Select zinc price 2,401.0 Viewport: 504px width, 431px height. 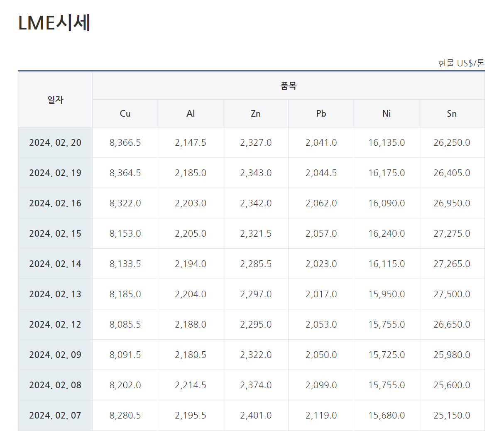point(256,415)
